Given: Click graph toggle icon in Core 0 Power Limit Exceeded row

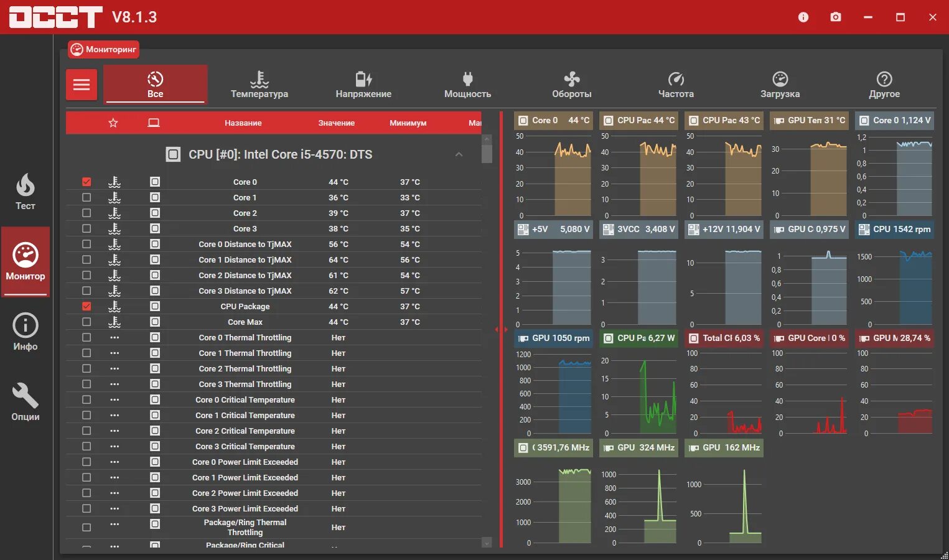Looking at the screenshot, I should (155, 462).
